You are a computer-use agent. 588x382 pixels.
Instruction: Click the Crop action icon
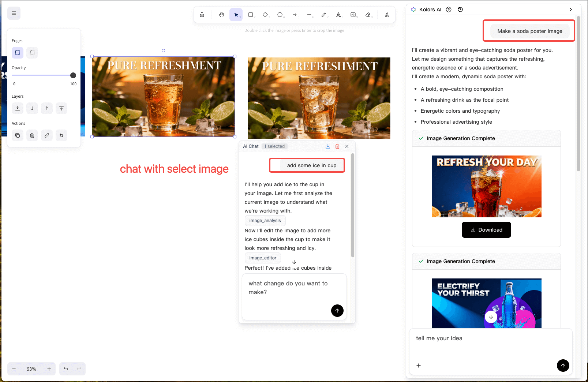coord(61,135)
